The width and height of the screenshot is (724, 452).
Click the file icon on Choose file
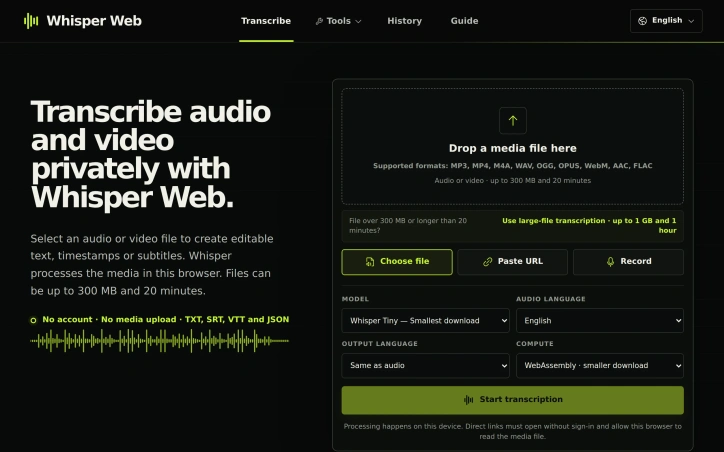370,262
